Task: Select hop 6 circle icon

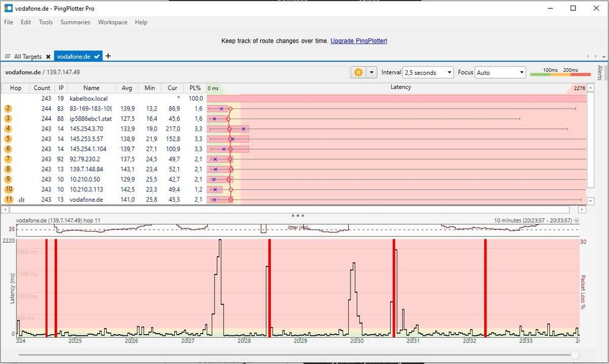Action: 8,149
